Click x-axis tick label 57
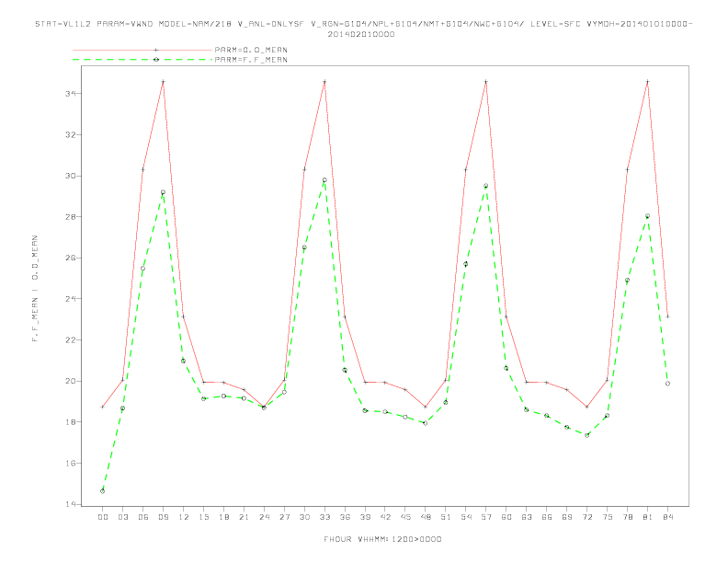Image resolution: width=728 pixels, height=563 pixels. tap(486, 517)
